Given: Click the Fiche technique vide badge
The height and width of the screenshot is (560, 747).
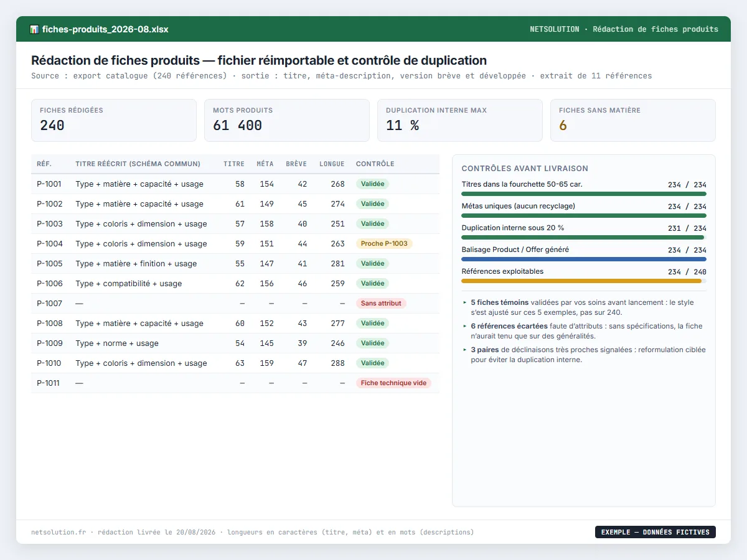Looking at the screenshot, I should coord(393,383).
